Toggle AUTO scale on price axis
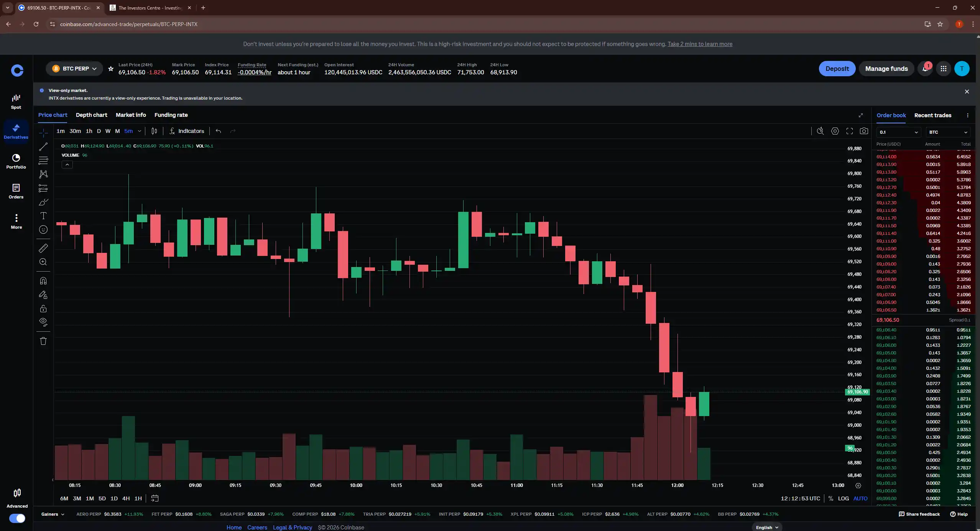This screenshot has width=980, height=531. tap(860, 498)
